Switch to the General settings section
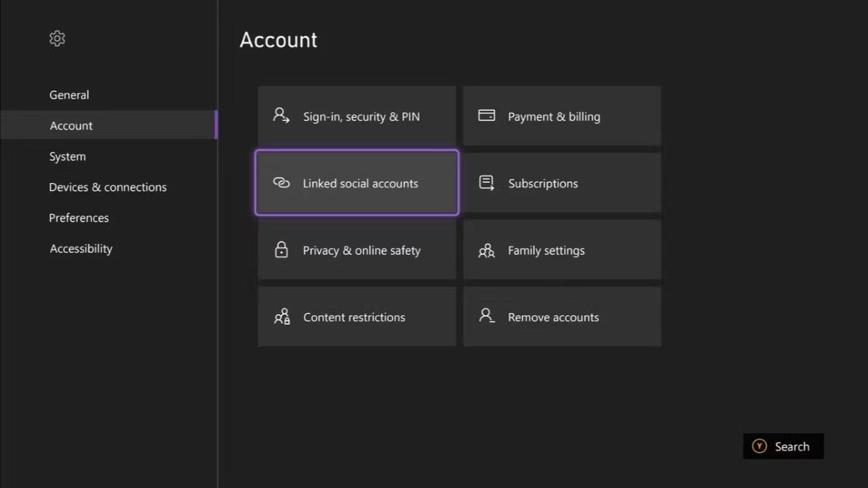 [x=69, y=95]
